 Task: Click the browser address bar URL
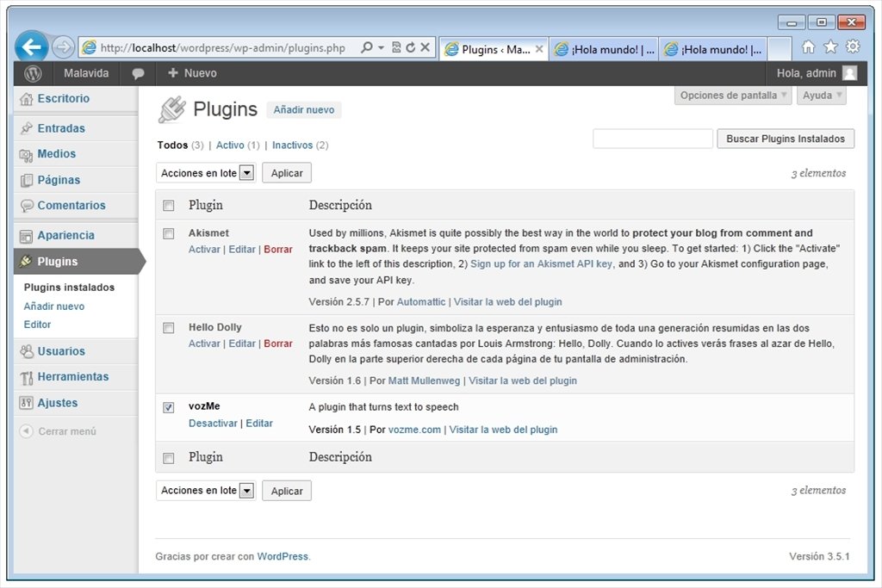(223, 48)
